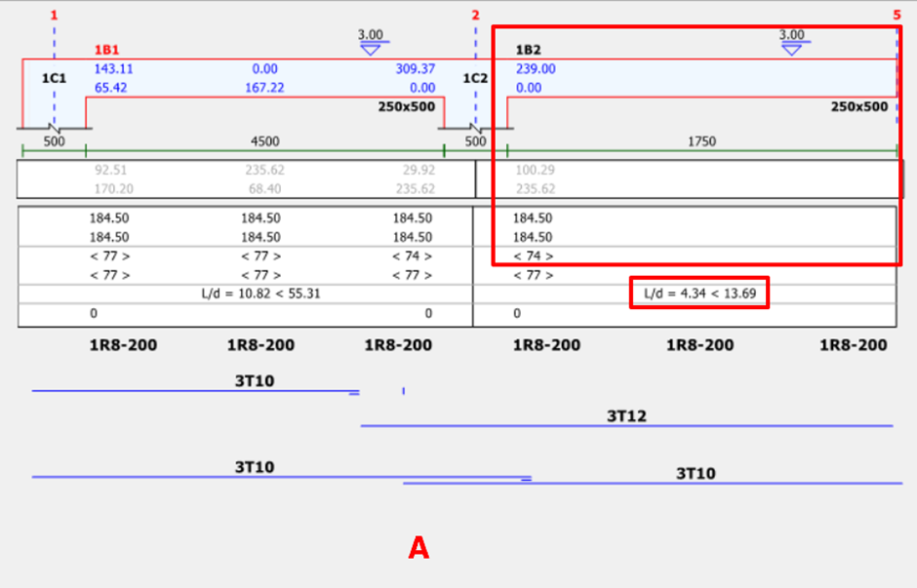Click the 100.29 grey shear value

pyautogui.click(x=535, y=171)
